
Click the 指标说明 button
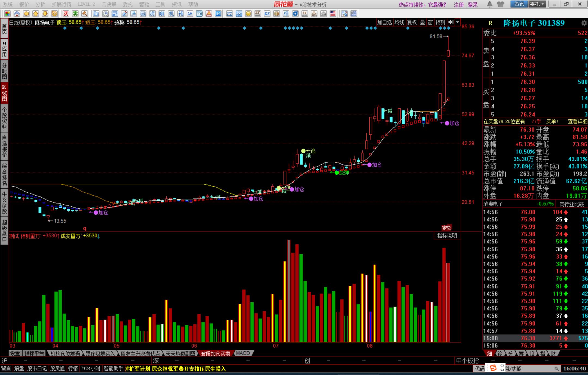click(x=447, y=236)
